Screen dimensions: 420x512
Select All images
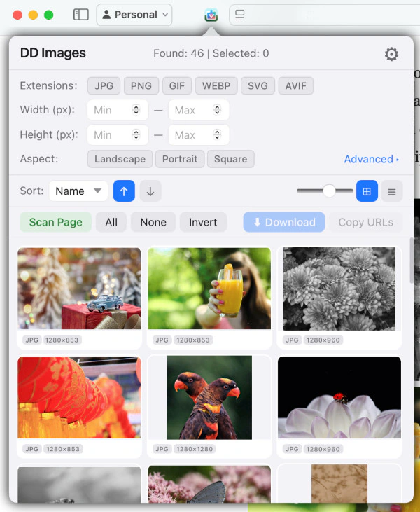pyautogui.click(x=111, y=222)
